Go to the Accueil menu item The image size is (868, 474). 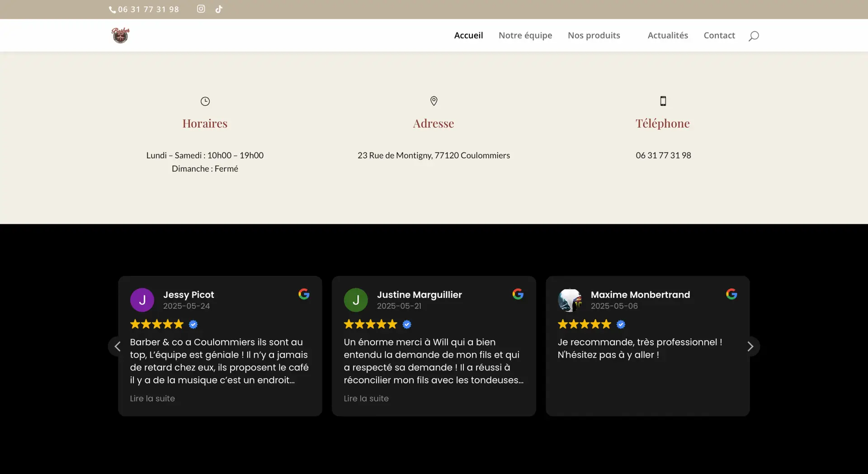point(468,35)
